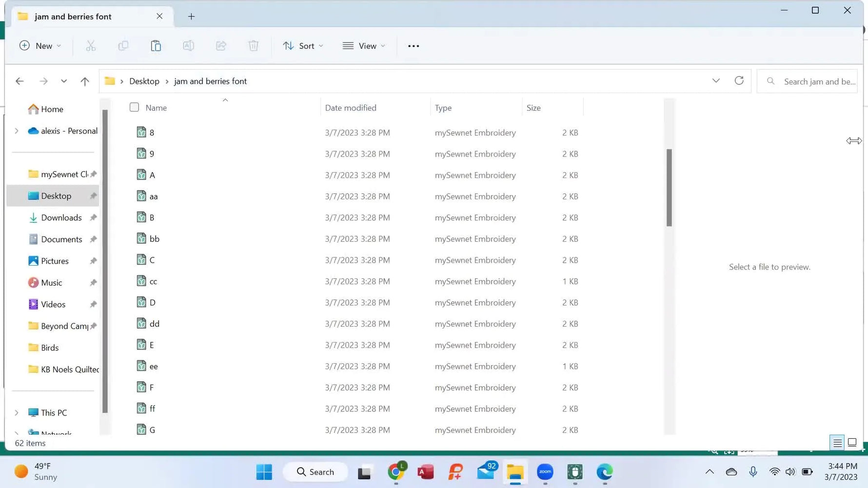
Task: Open Task View on taskbar
Action: (364, 472)
